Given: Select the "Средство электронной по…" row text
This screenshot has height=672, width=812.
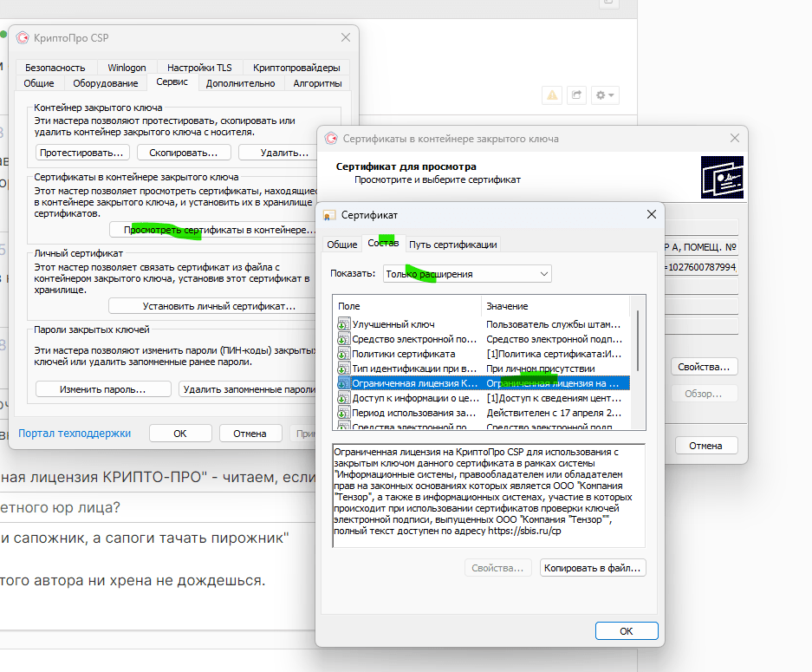Looking at the screenshot, I should point(414,339).
